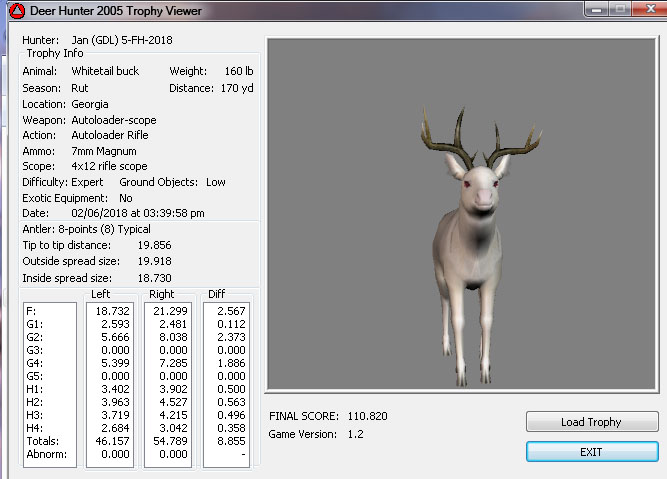This screenshot has height=479, width=667.
Task: Click the Weapon value Autoloader-scope
Action: coord(114,120)
